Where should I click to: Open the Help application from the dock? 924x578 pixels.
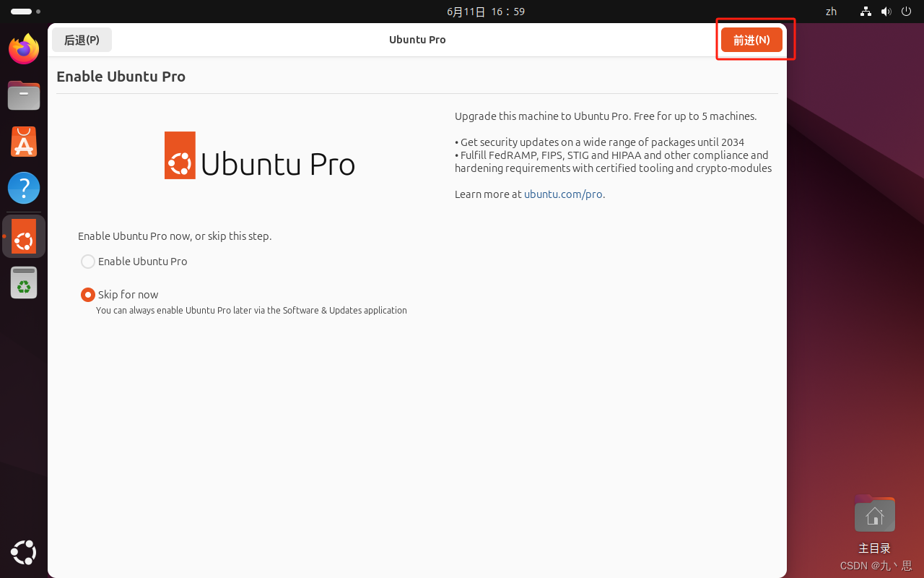(23, 188)
